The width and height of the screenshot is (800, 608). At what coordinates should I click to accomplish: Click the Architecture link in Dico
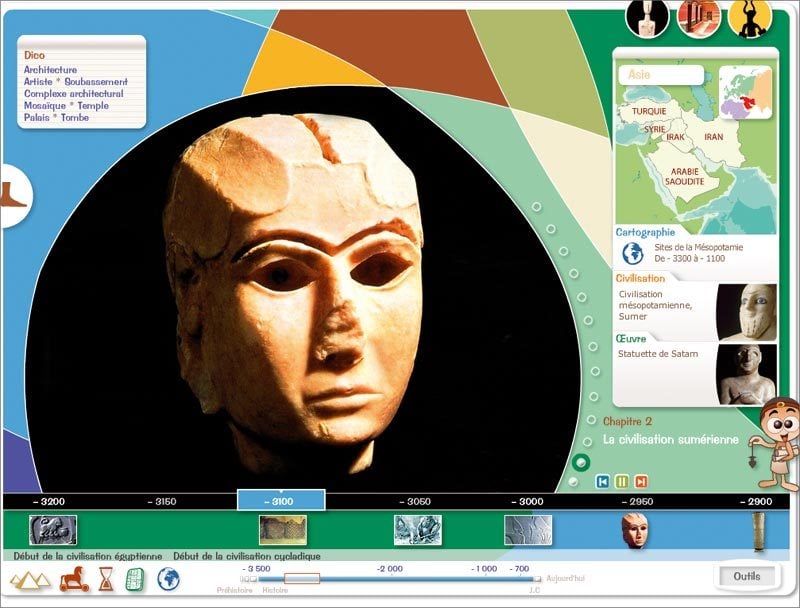click(x=50, y=70)
